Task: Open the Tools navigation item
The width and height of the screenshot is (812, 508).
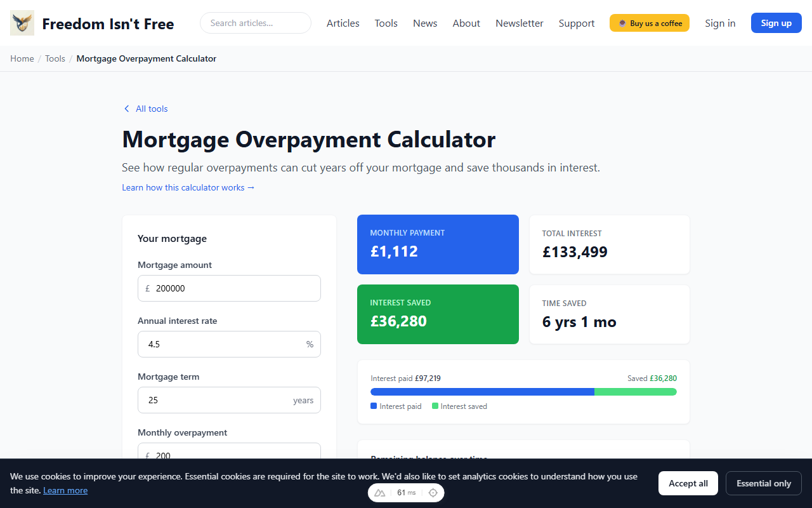Action: point(386,23)
